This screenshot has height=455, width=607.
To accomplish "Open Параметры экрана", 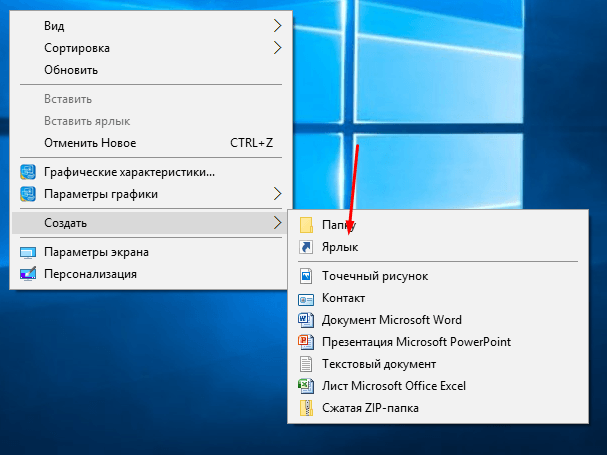I will pyautogui.click(x=151, y=252).
